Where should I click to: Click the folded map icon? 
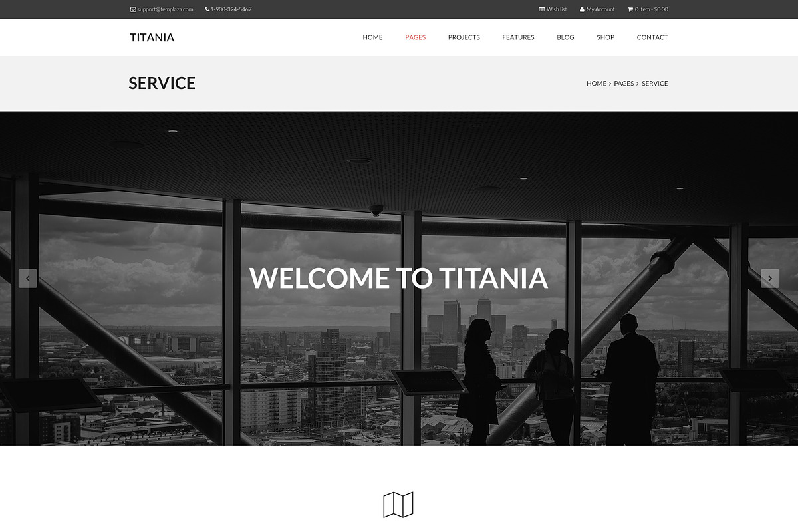coord(398,505)
